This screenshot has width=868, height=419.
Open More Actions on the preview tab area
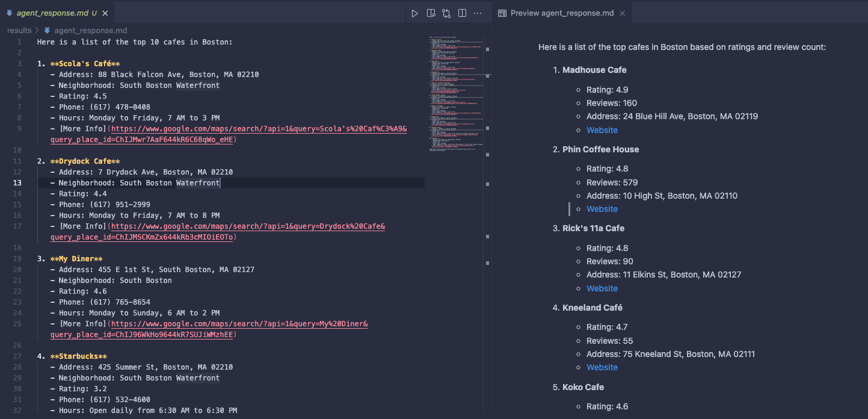tap(477, 13)
